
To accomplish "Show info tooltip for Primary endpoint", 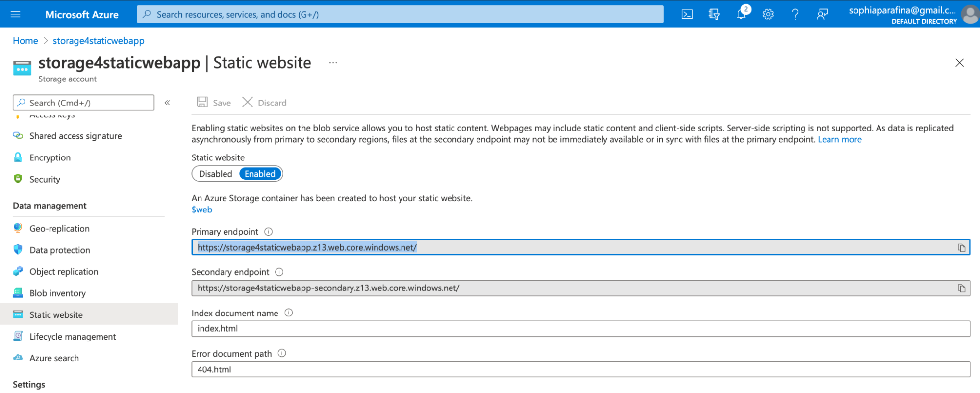I will (269, 232).
